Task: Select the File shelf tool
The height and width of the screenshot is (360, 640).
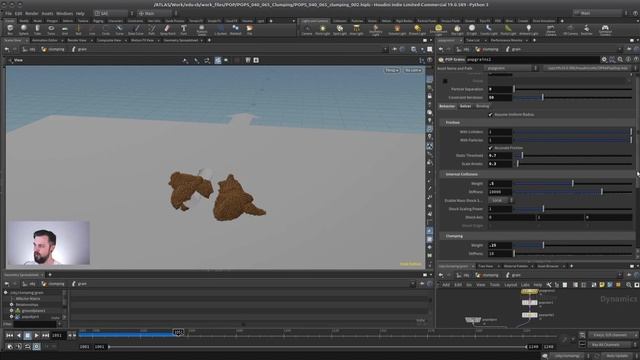Action: [249, 29]
